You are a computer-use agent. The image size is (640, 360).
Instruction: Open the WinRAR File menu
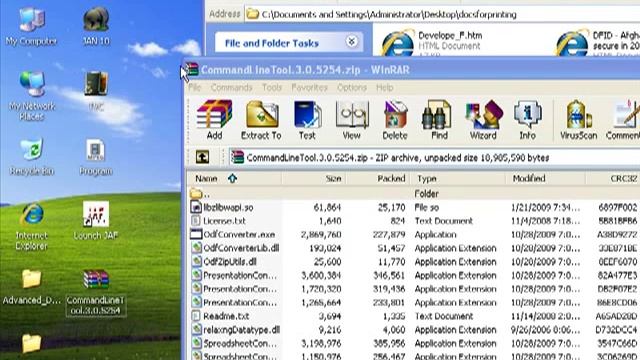(x=195, y=87)
